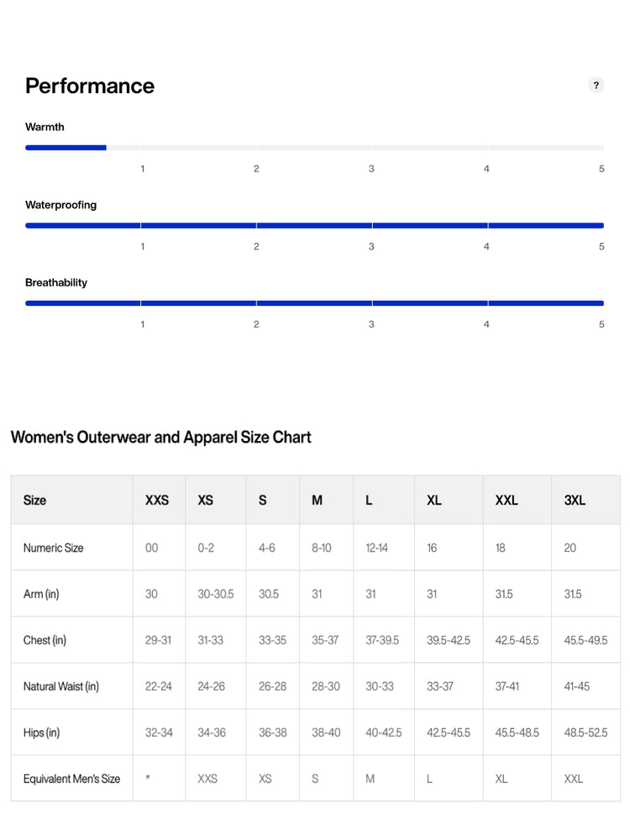The image size is (630, 840).
Task: Select the XXS column header
Action: point(159,500)
